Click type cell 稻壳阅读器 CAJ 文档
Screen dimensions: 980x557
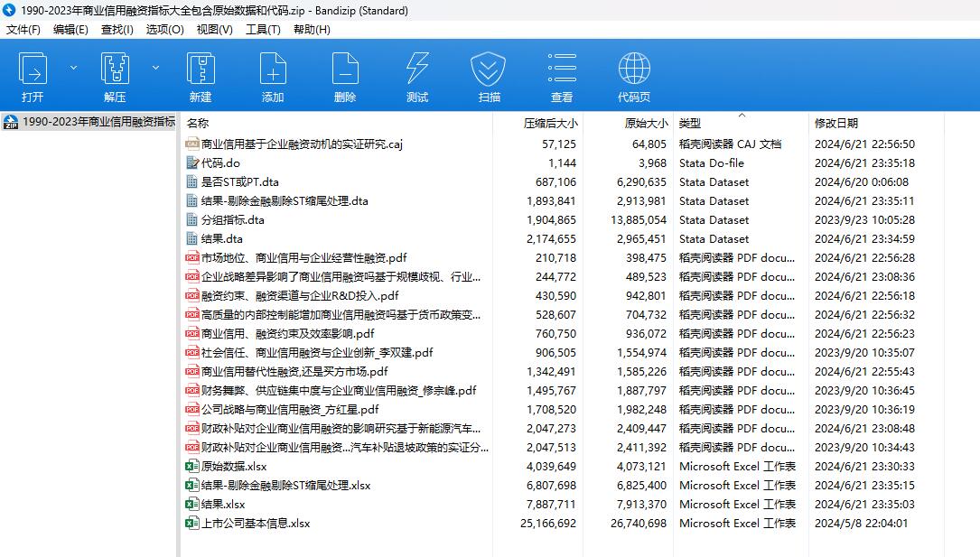click(730, 144)
